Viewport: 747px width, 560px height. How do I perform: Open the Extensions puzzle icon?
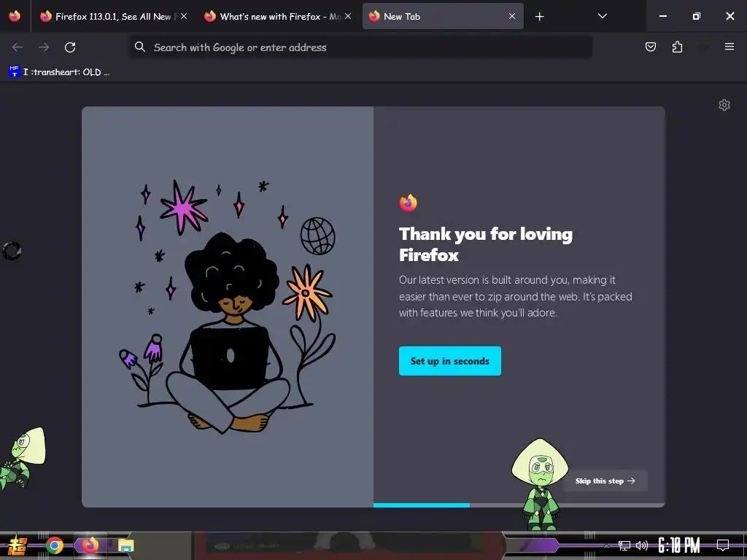click(x=677, y=47)
